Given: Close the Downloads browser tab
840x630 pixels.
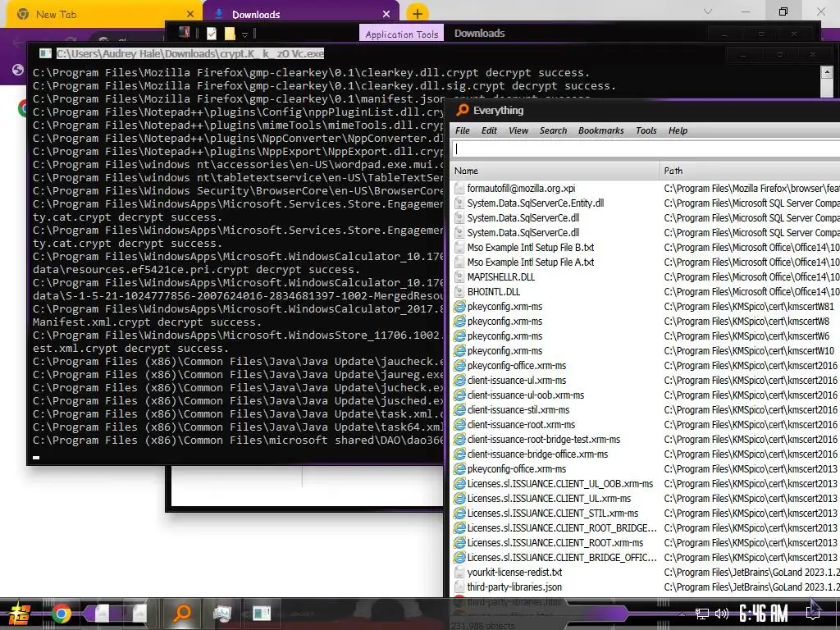Looking at the screenshot, I should (386, 14).
